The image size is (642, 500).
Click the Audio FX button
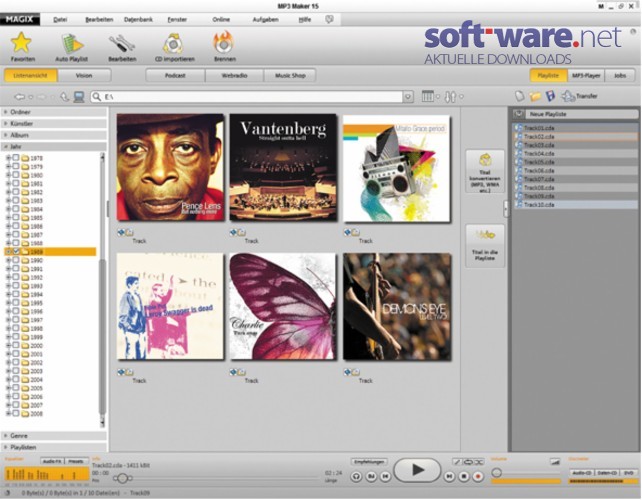(x=52, y=462)
